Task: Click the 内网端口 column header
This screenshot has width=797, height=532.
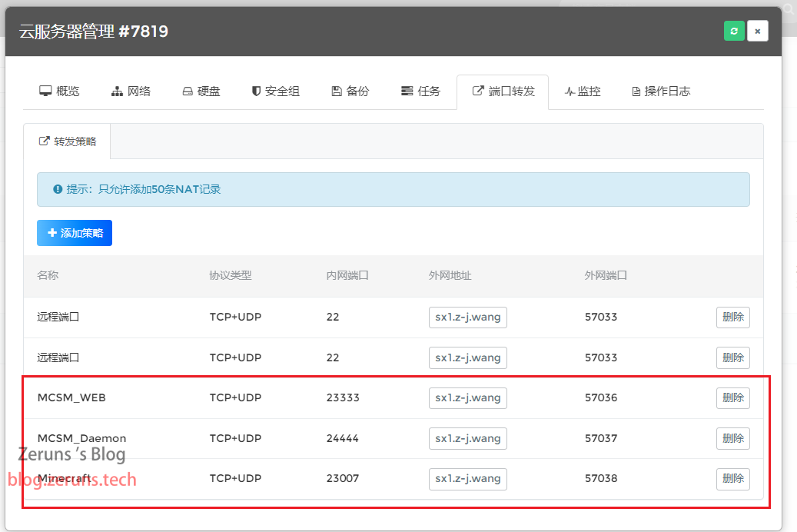Action: click(347, 275)
